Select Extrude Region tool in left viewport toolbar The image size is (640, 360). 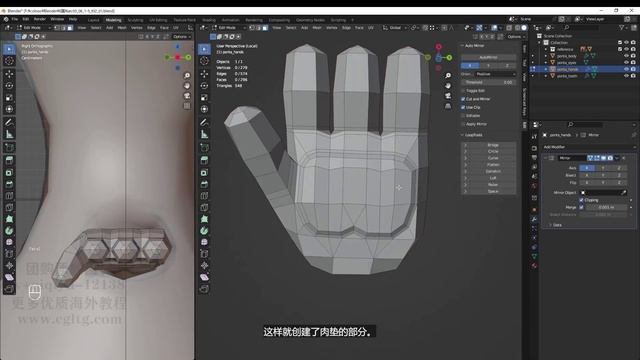click(x=9, y=160)
